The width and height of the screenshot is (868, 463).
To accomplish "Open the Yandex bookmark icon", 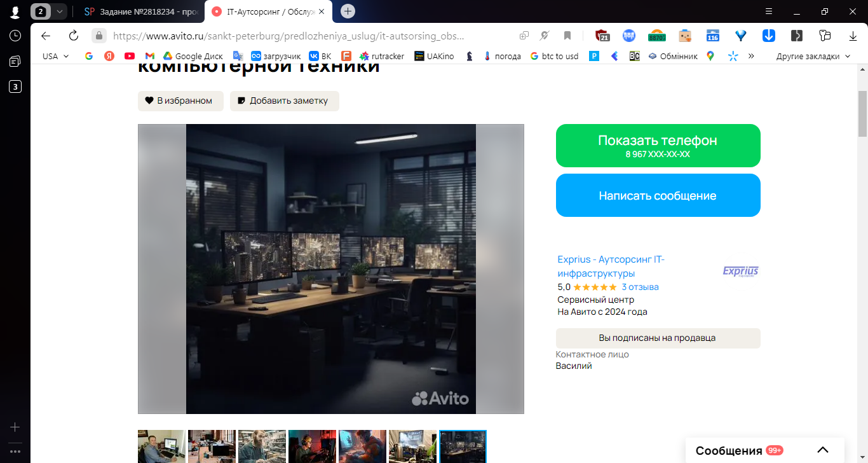I will pos(109,56).
